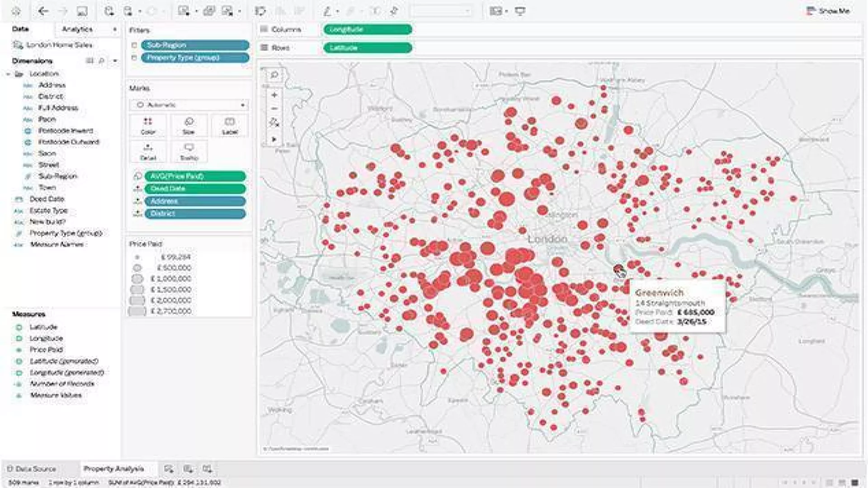Click the Longitude pill on Columns
Image resolution: width=868 pixels, height=488 pixels.
coord(367,29)
